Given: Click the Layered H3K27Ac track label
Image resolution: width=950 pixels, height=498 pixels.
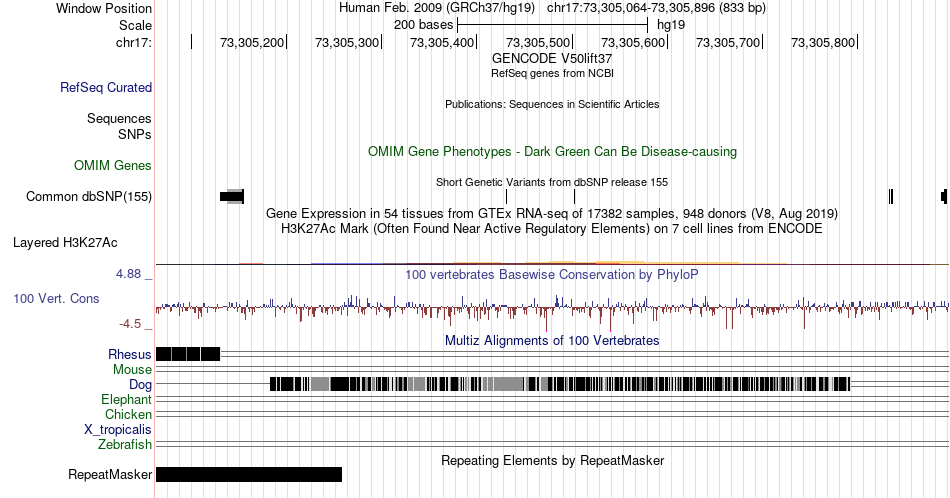Looking at the screenshot, I should point(65,242).
